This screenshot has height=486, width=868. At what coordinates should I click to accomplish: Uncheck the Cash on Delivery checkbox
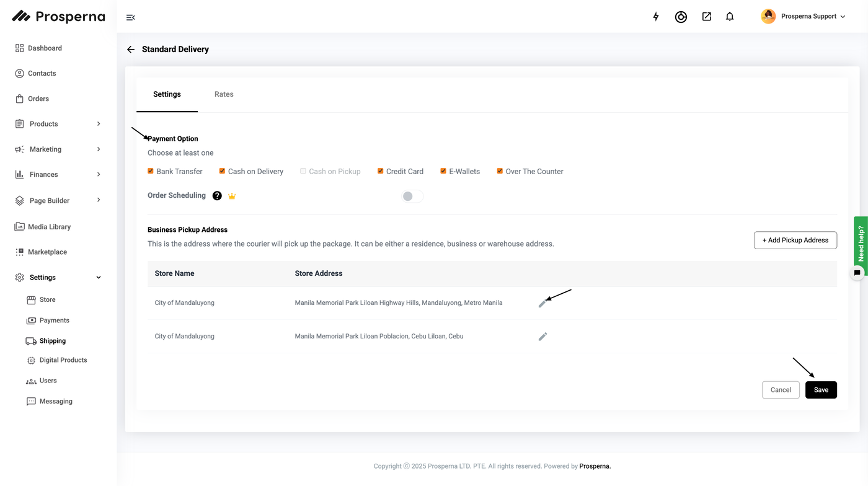coord(222,171)
